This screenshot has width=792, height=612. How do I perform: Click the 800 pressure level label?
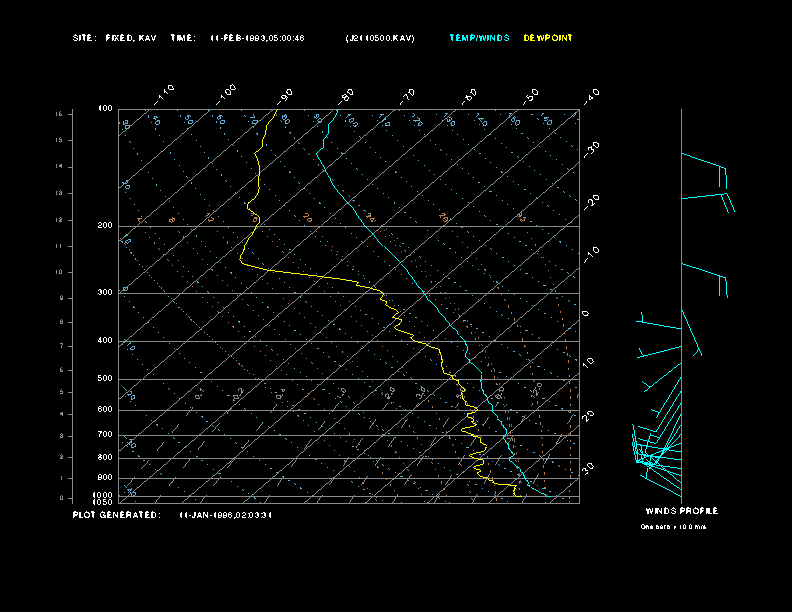105,457
